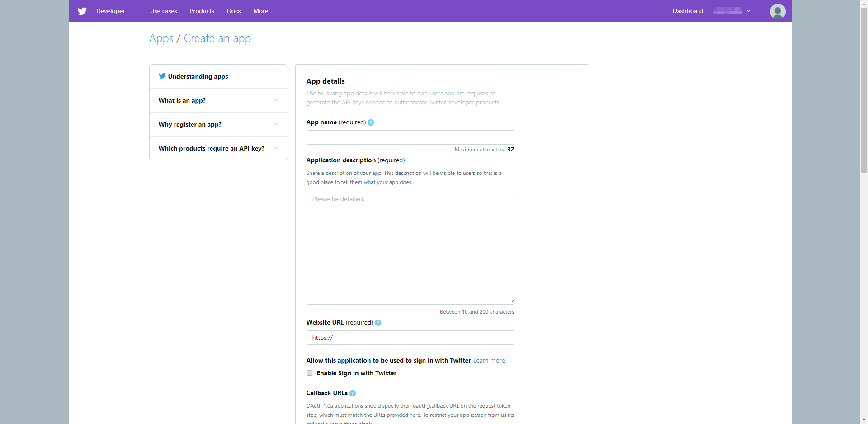Click the App name help tooltip icon
The image size is (868, 424).
tap(371, 122)
